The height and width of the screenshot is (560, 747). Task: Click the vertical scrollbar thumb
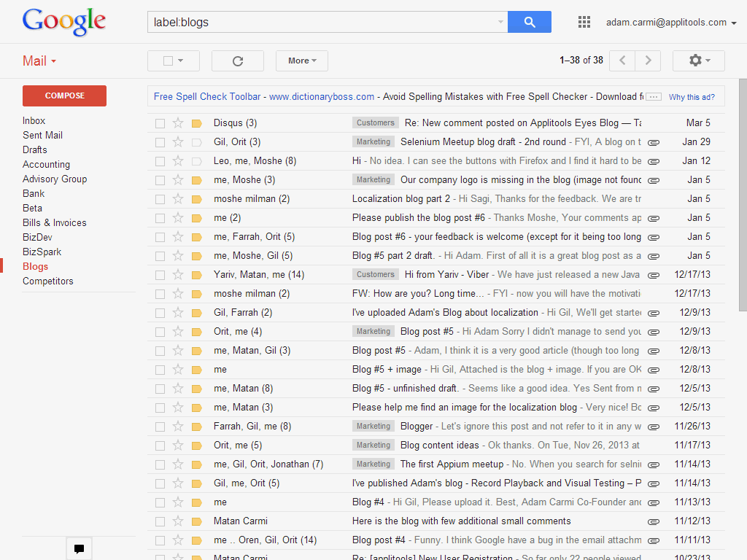pyautogui.click(x=743, y=195)
